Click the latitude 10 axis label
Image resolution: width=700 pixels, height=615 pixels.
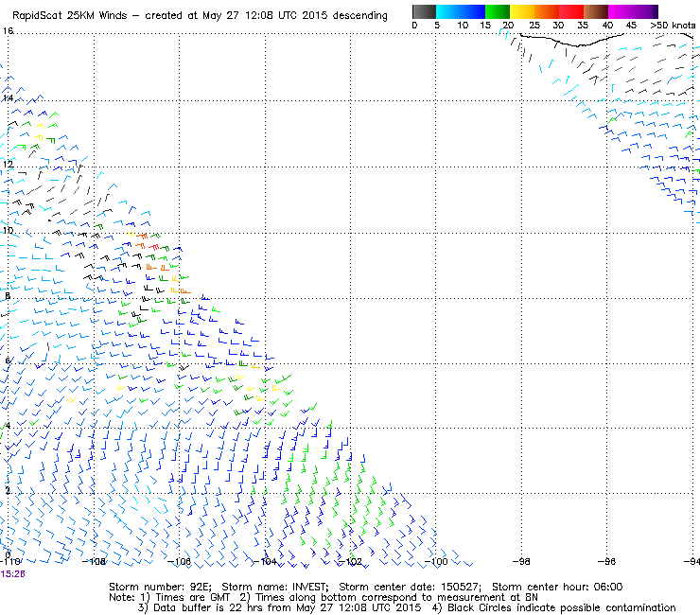8,231
